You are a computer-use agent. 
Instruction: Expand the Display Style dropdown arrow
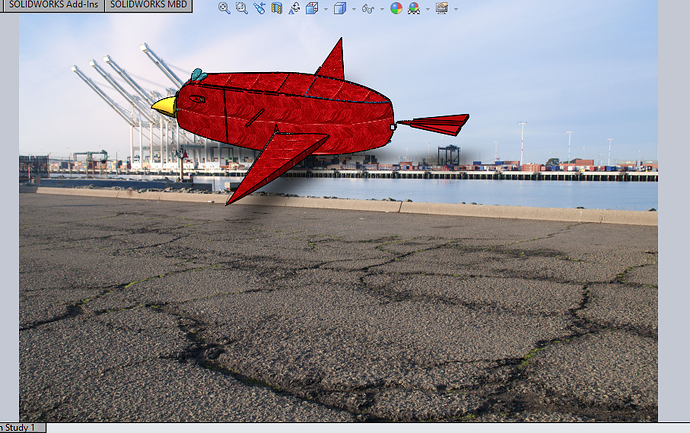(352, 9)
